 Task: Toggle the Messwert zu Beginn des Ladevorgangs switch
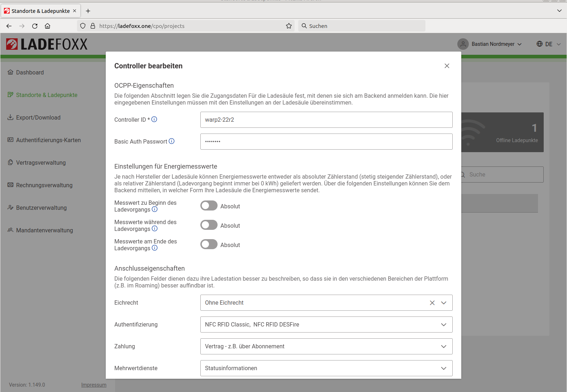point(209,206)
